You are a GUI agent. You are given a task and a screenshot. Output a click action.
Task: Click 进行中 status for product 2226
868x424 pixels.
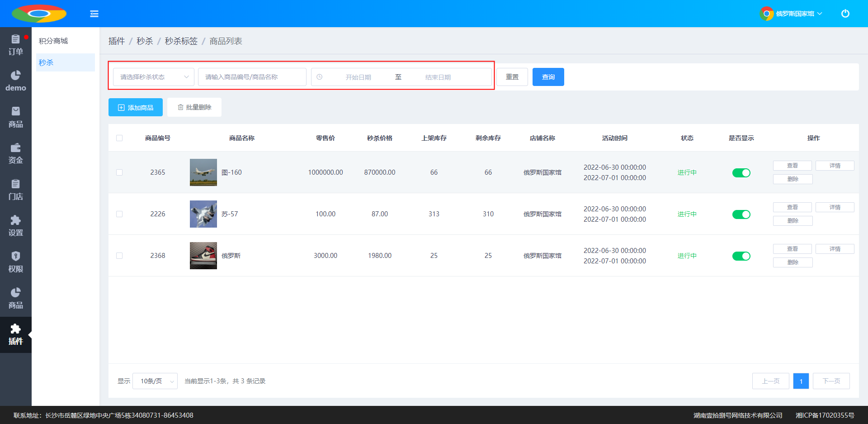[x=687, y=214]
